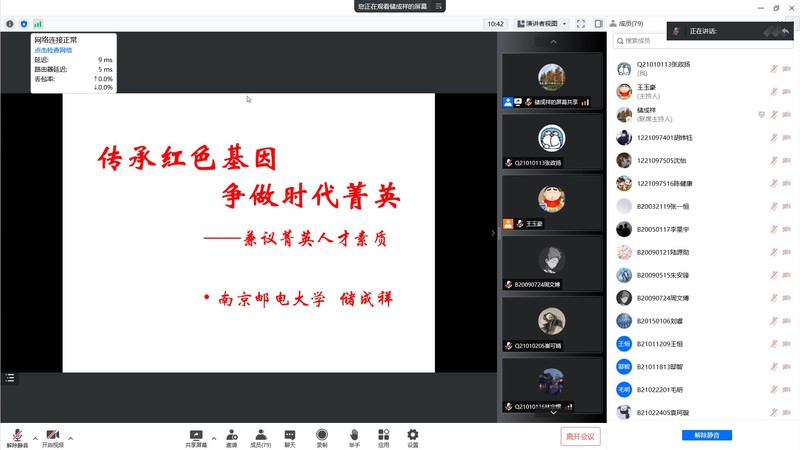800x450 pixels.
Task: Click the blue security shield icon
Action: pos(23,23)
